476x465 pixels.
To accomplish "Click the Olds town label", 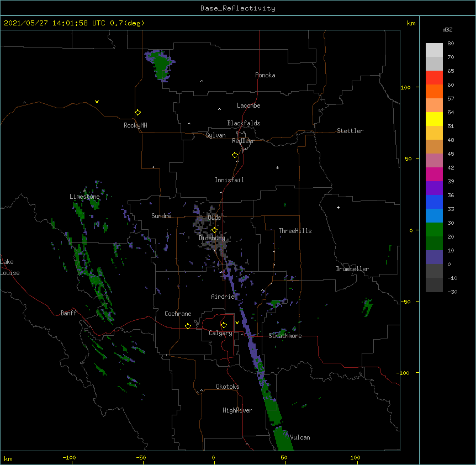I will click(x=214, y=218).
